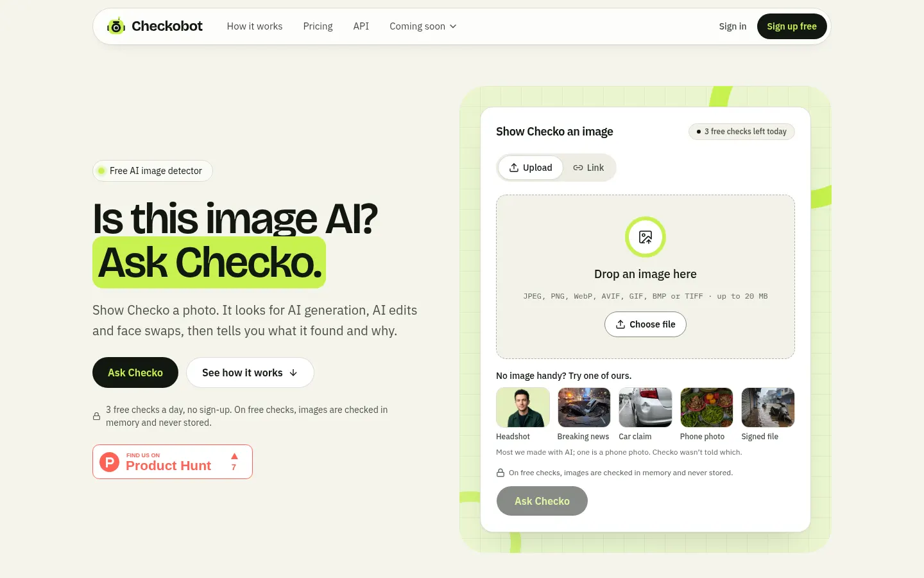The width and height of the screenshot is (924, 578).
Task: Click the dark Ask Checko hero button
Action: (135, 372)
